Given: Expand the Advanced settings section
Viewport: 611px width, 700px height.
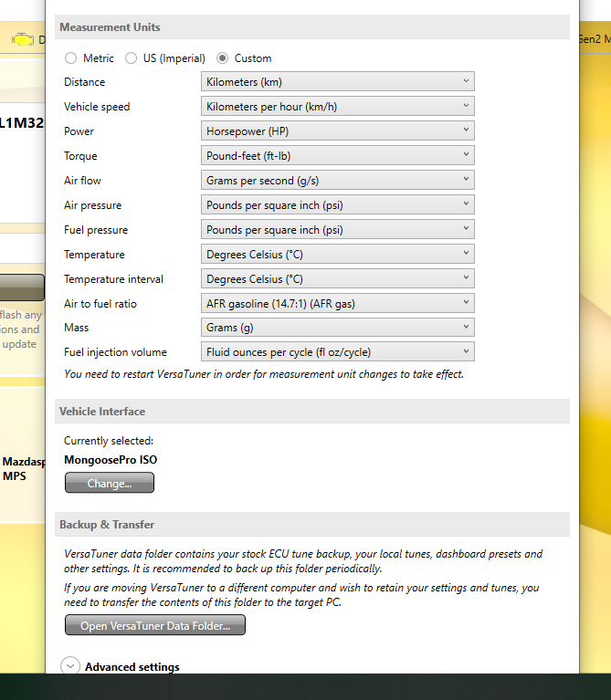Looking at the screenshot, I should pos(70,666).
